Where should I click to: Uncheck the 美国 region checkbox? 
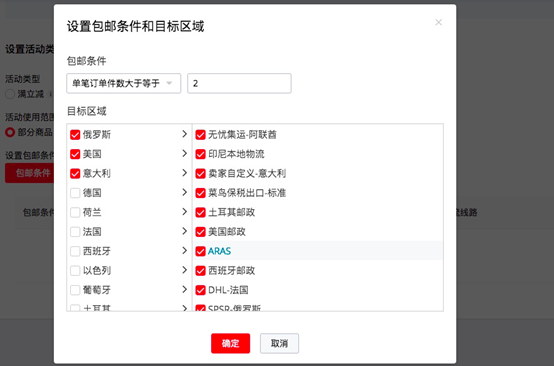pyautogui.click(x=75, y=154)
